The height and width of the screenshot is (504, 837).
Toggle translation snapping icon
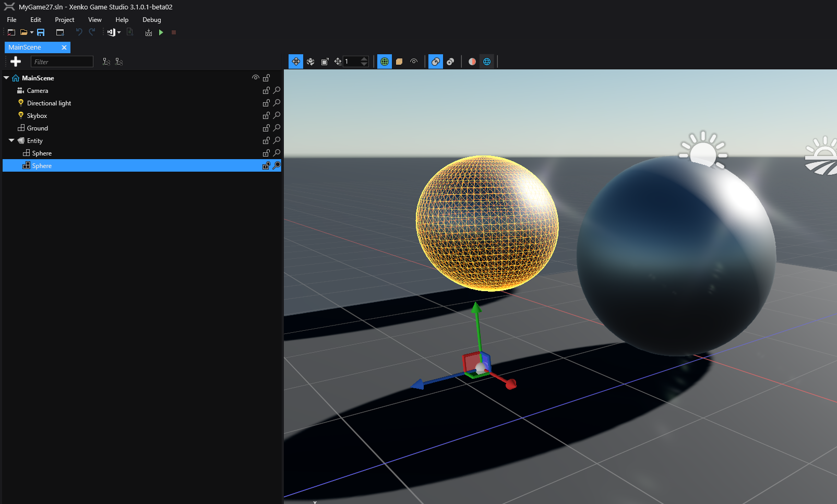(338, 62)
